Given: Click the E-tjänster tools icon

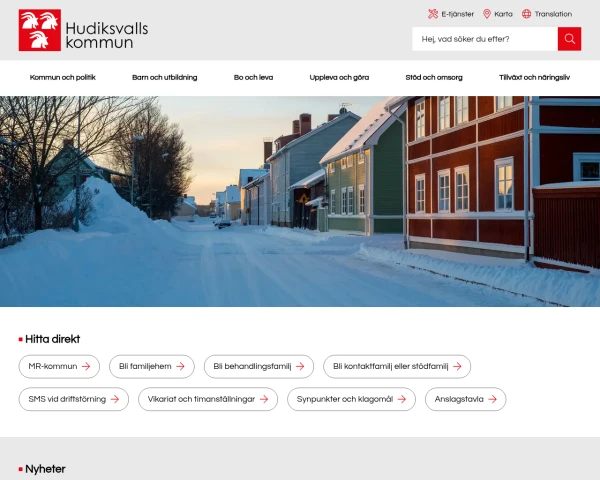Looking at the screenshot, I should pyautogui.click(x=433, y=14).
